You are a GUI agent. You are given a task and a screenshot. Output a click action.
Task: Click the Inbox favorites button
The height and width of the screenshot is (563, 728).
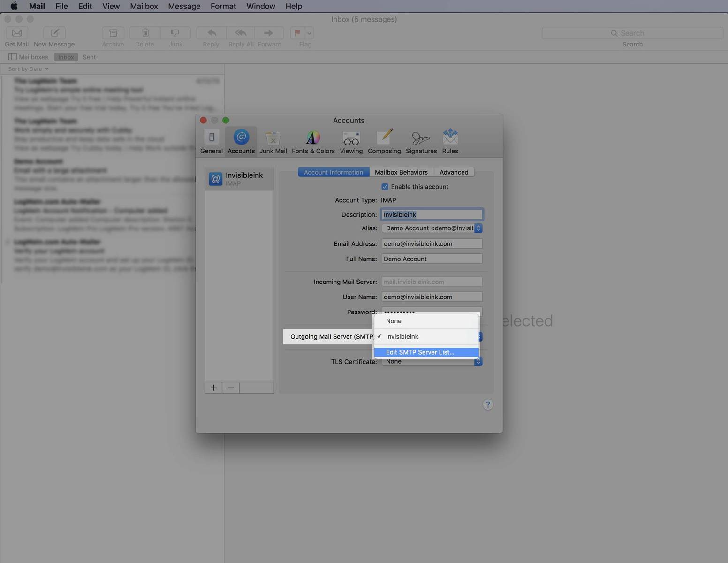pos(66,57)
